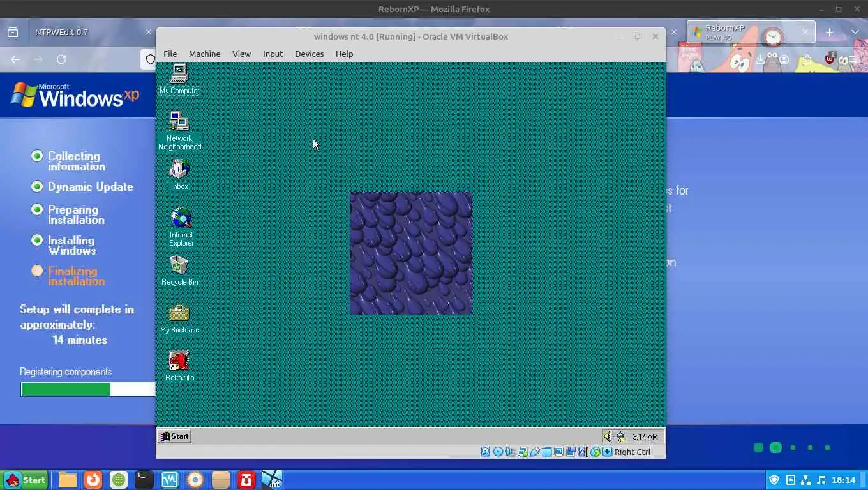Select the Network Neighborhood icon
868x490 pixels.
[179, 131]
